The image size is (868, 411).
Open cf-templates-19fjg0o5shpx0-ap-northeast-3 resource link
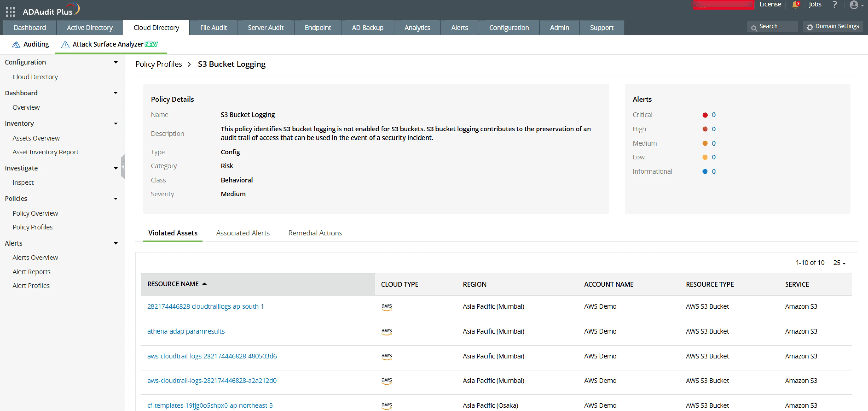click(210, 406)
